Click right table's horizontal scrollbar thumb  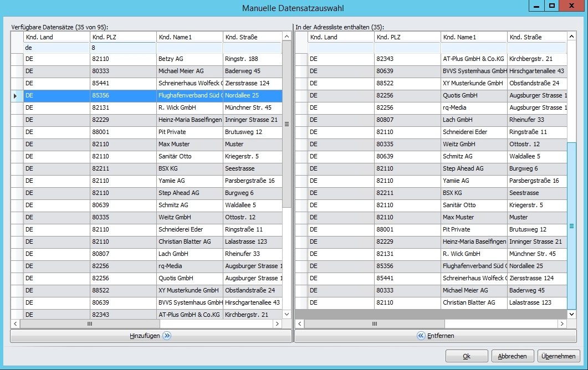(374, 323)
